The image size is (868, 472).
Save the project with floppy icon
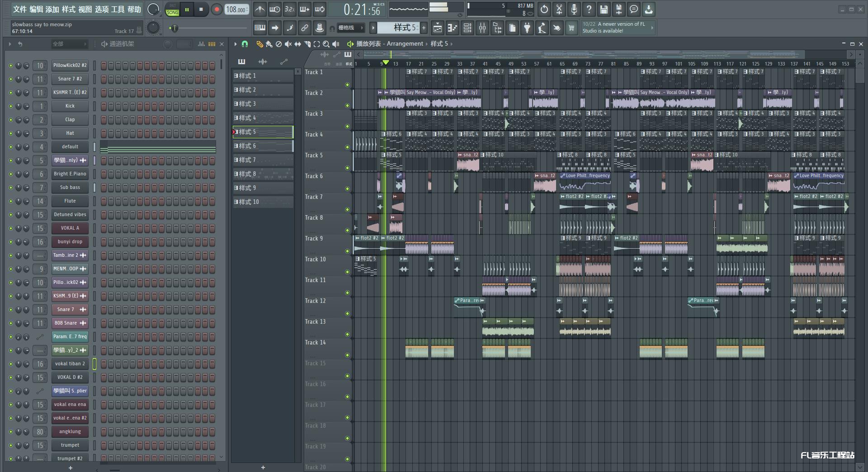[604, 9]
